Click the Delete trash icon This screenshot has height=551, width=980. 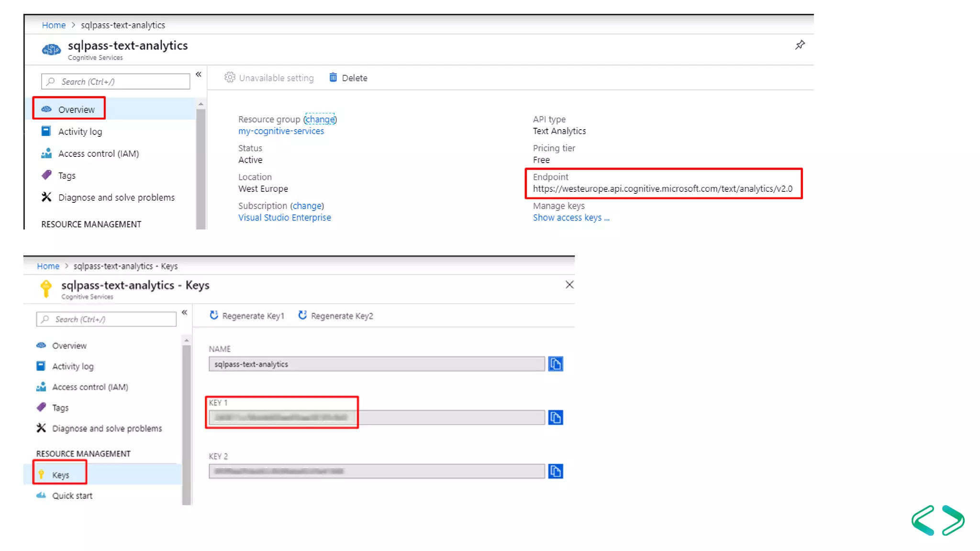coord(333,77)
